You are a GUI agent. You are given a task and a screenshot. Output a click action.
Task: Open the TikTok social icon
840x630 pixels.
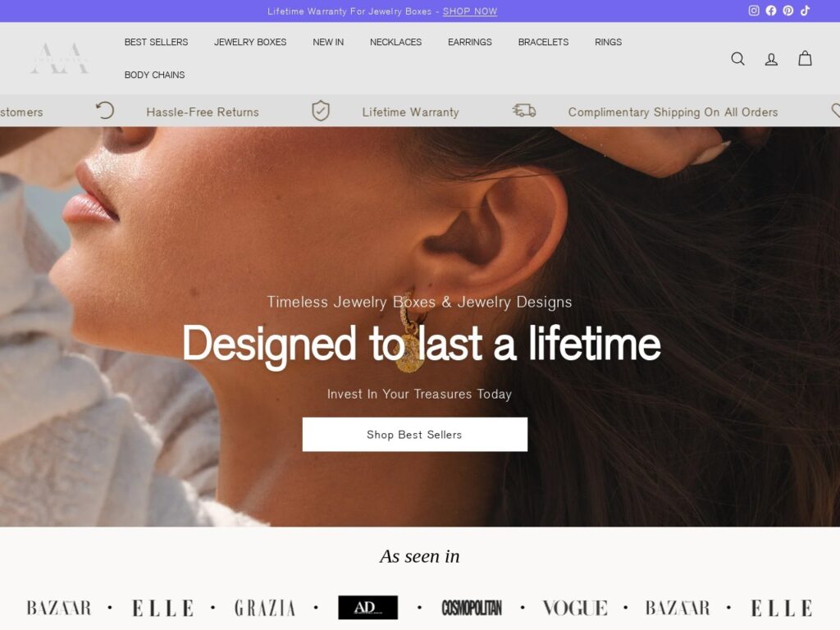806,11
